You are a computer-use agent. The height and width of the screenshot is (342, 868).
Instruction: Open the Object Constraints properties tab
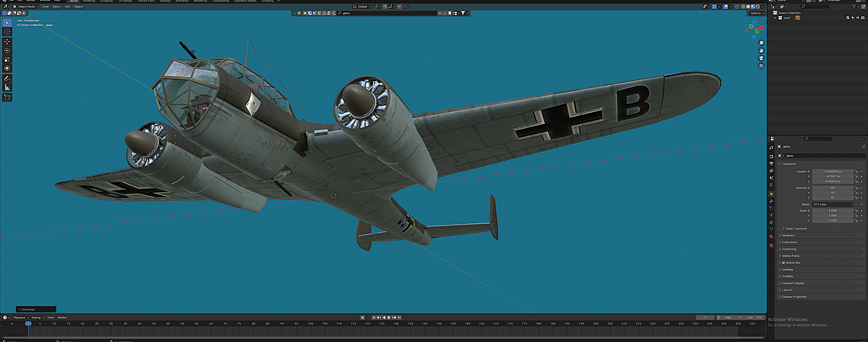click(771, 222)
